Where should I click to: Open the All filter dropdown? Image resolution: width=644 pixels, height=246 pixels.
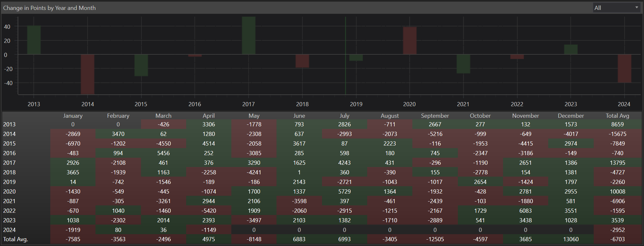pos(616,8)
